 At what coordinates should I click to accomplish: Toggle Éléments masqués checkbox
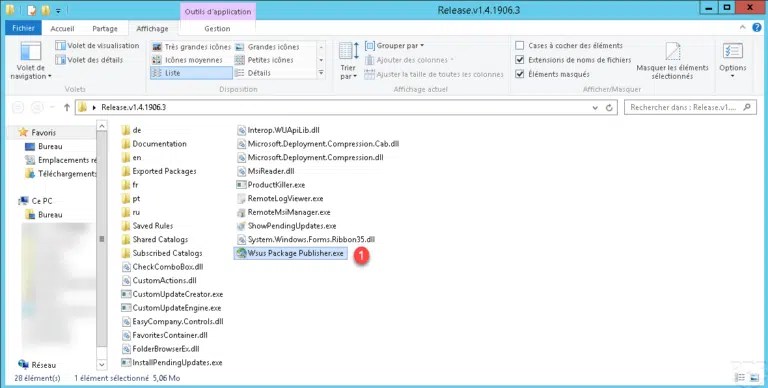[x=520, y=74]
